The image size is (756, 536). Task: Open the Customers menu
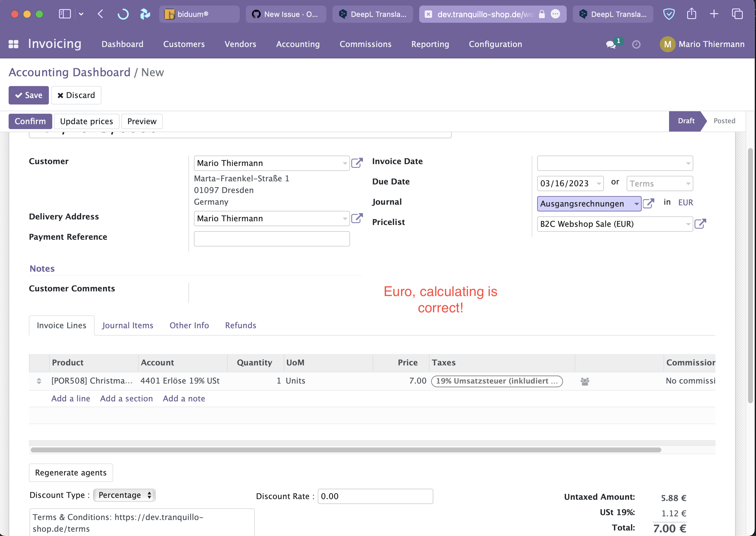point(184,44)
